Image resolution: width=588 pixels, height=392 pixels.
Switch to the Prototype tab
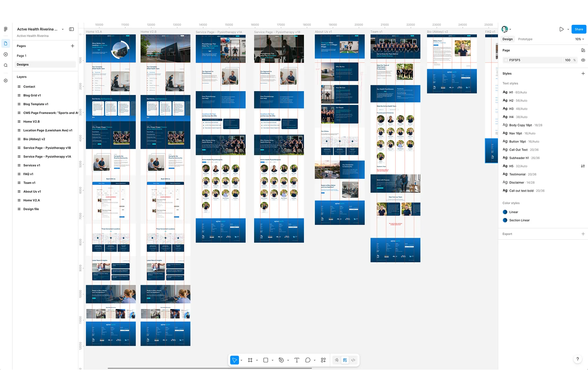(x=525, y=39)
